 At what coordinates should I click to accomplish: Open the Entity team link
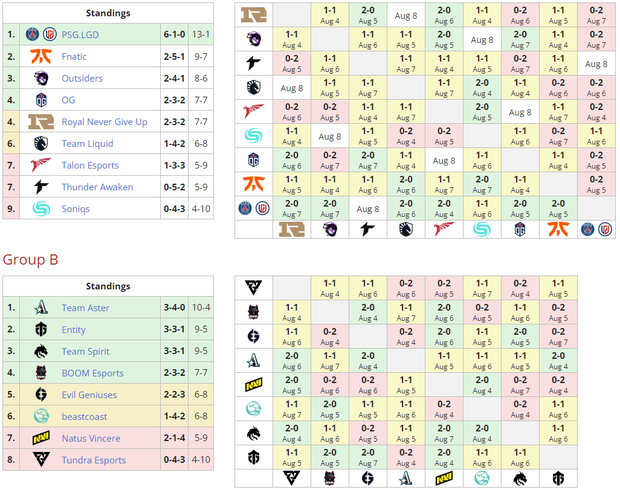[x=74, y=330]
